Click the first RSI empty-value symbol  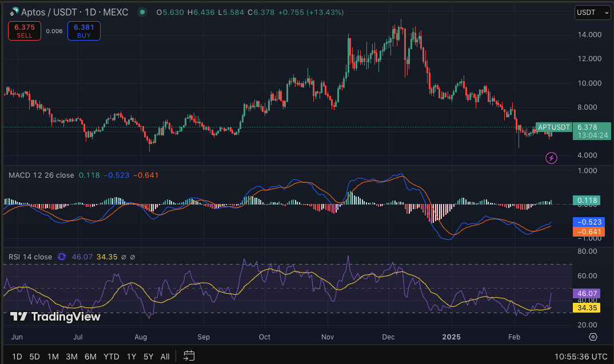[125, 257]
